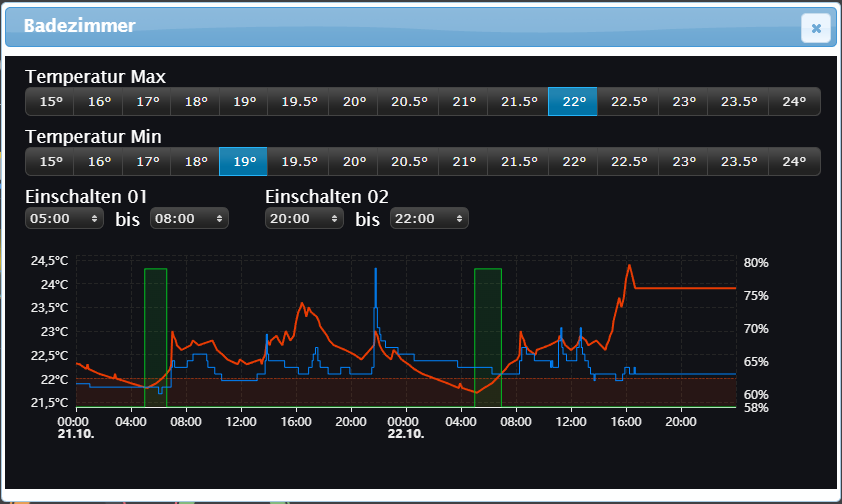Set Temperatur Max to 17°
Viewport: 842px width, 504px height.
(147, 101)
